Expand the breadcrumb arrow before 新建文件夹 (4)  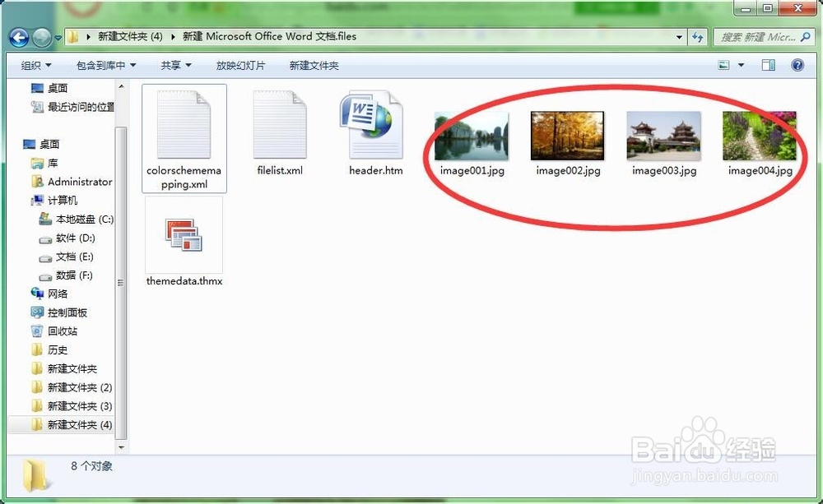(88, 37)
